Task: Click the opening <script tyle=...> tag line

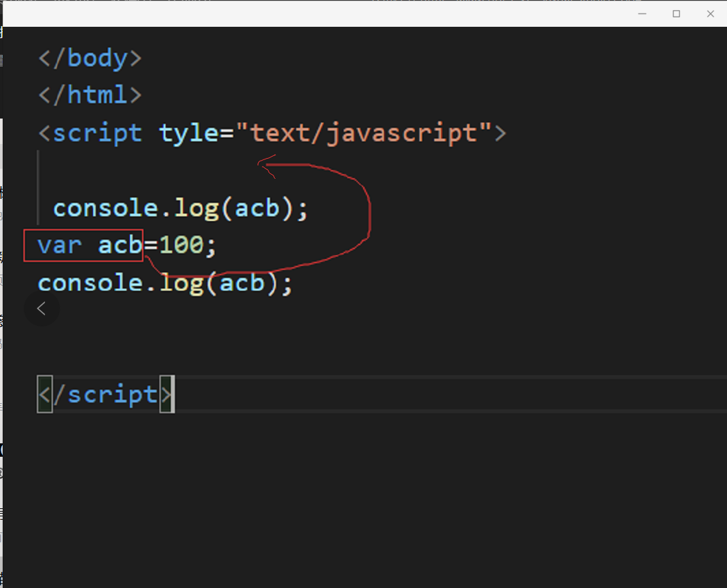Action: pyautogui.click(x=273, y=133)
